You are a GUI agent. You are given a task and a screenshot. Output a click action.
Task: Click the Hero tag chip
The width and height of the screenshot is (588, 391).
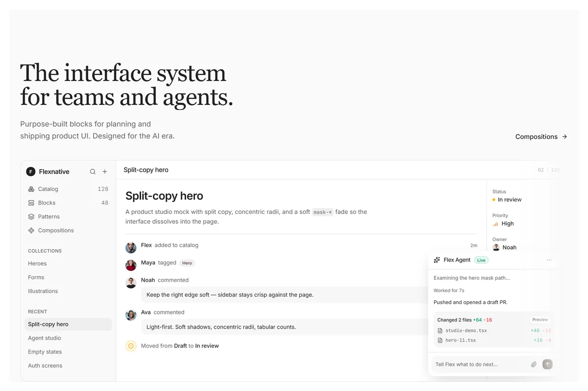coord(187,263)
